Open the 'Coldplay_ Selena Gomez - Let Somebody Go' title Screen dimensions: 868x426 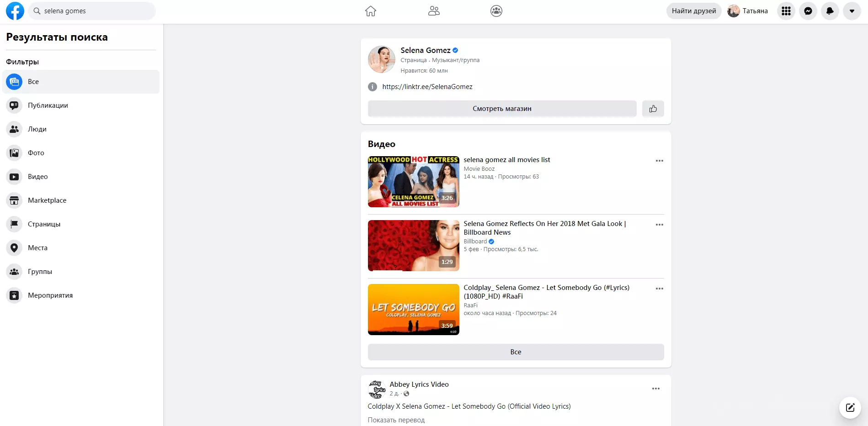(x=547, y=292)
